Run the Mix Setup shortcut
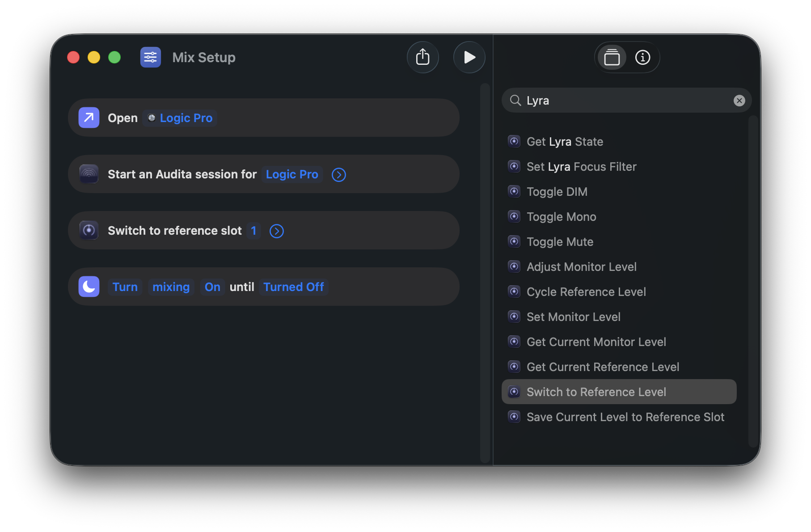This screenshot has height=532, width=811. click(469, 57)
